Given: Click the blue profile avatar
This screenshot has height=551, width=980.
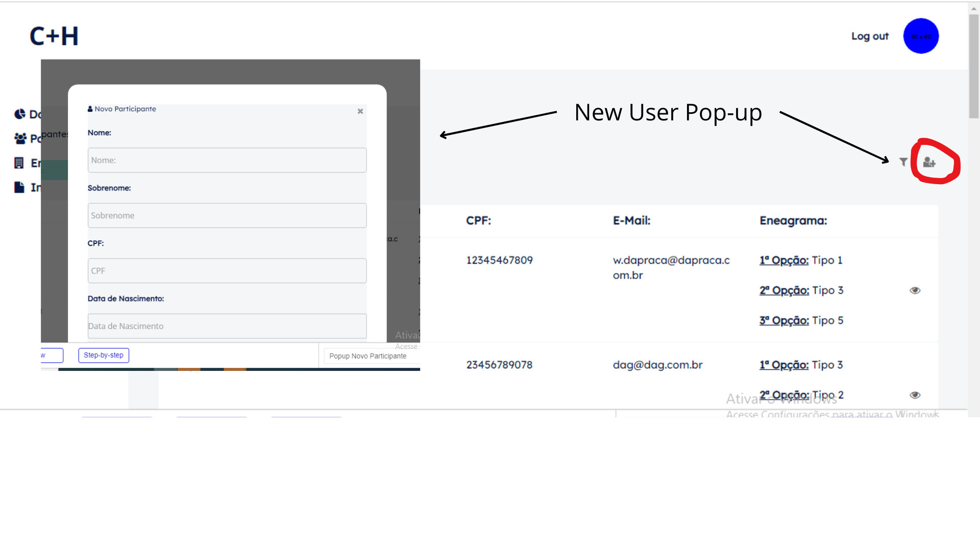Looking at the screenshot, I should point(921,36).
